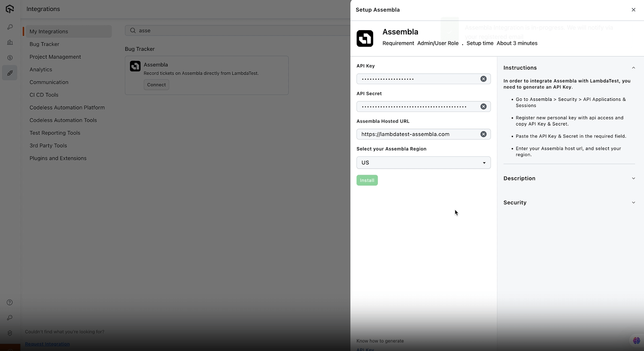Click 'Enter your Assembla host url' instruction
The width and height of the screenshot is (644, 351).
point(568,152)
